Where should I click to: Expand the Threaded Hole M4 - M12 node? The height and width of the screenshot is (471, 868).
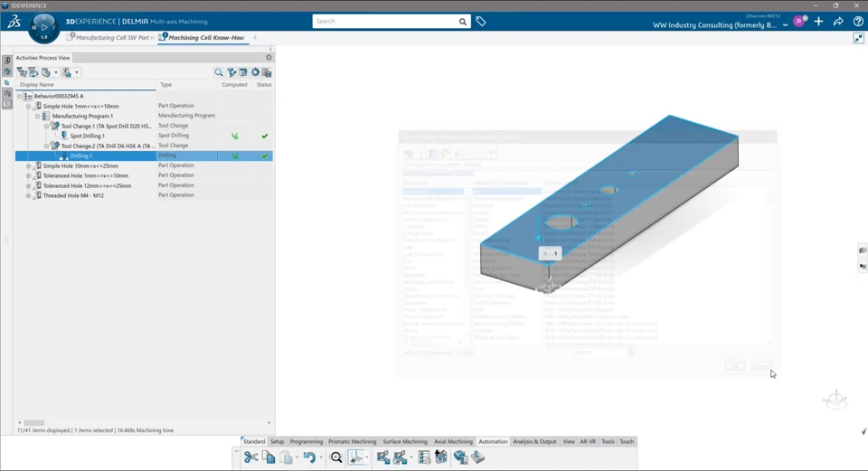29,195
